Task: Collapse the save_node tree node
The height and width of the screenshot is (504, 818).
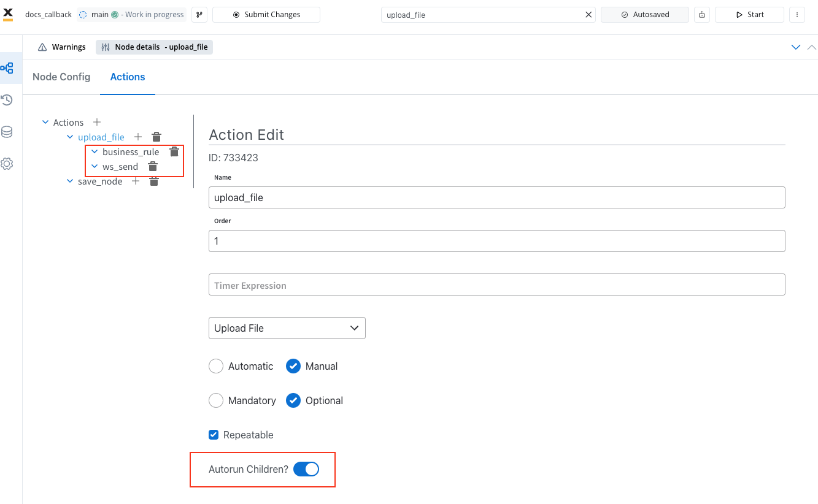Action: (x=70, y=181)
